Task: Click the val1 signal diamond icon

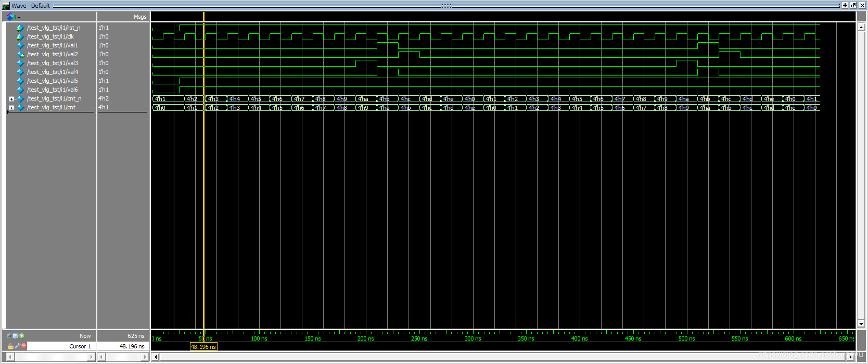Action: point(20,45)
